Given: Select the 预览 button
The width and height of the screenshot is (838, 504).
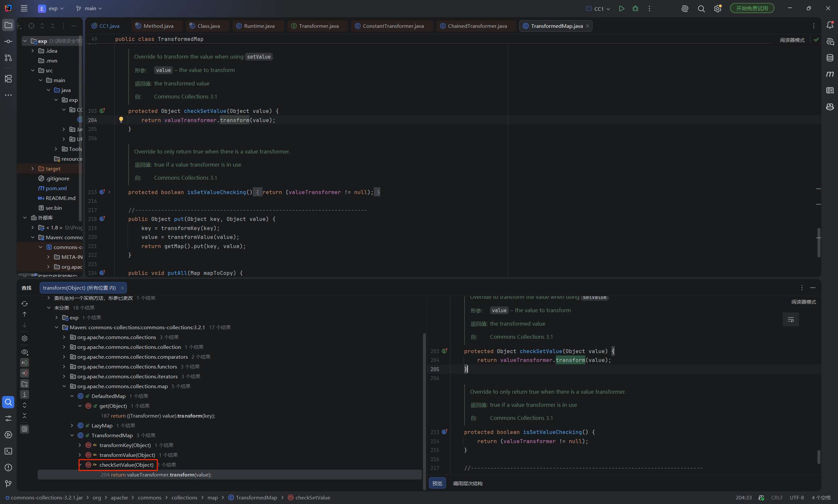Looking at the screenshot, I should [437, 483].
